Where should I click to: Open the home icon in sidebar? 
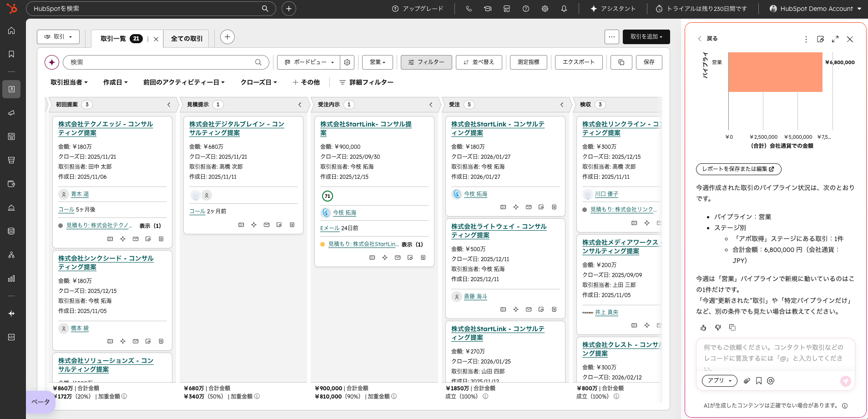pos(11,30)
